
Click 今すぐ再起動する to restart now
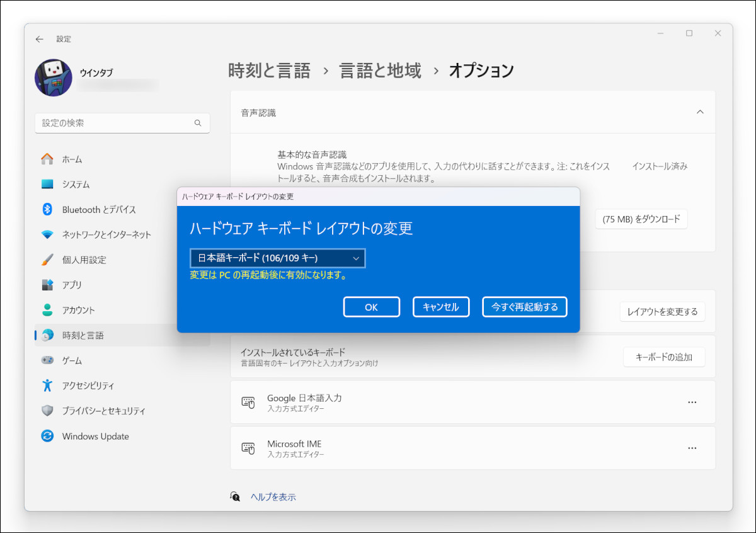tap(524, 307)
